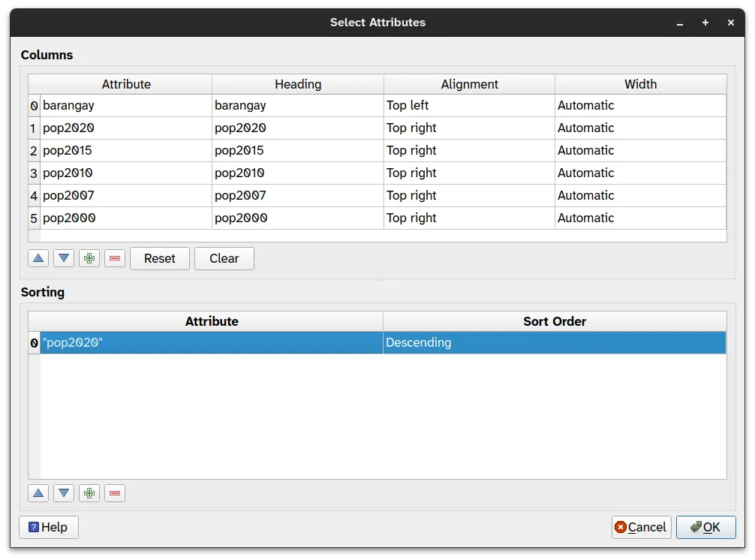Open the Width cell for pop2015
The image size is (755, 560).
pyautogui.click(x=639, y=151)
